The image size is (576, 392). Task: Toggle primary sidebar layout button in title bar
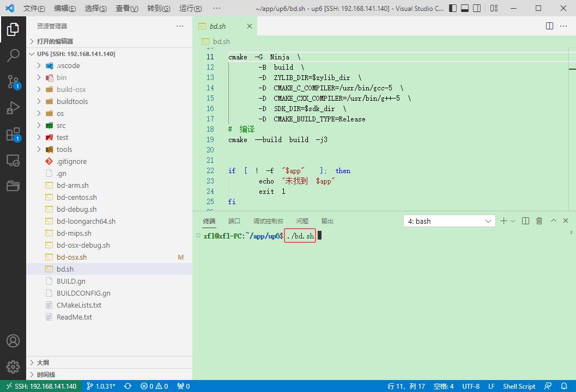454,9
